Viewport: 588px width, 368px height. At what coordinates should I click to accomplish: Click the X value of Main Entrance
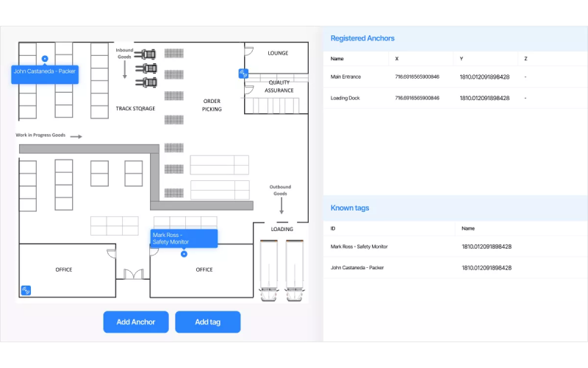click(417, 77)
